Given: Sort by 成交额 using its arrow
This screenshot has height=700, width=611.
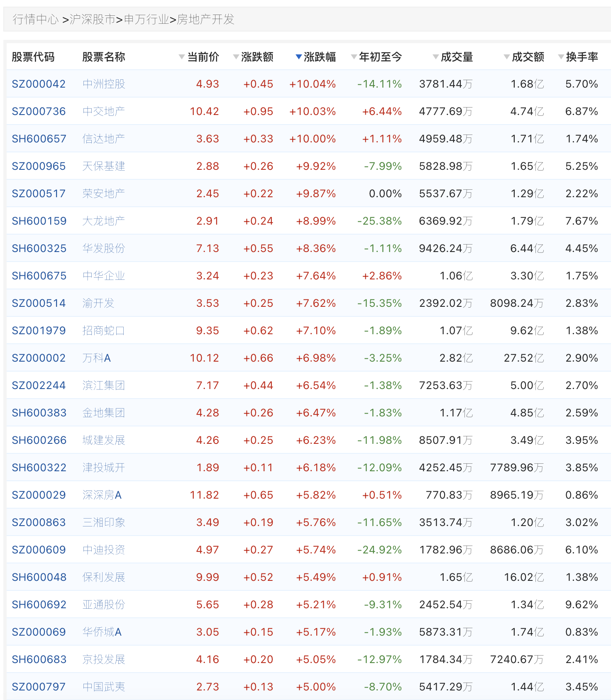Looking at the screenshot, I should coord(506,57).
